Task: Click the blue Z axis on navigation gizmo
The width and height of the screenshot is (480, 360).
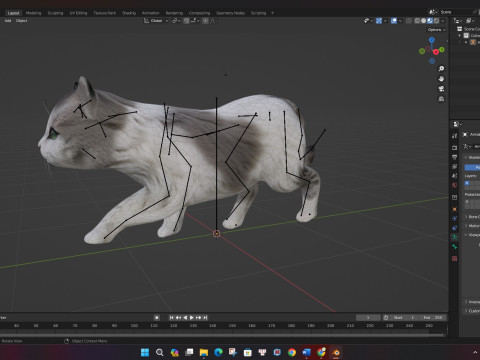Action: click(x=432, y=40)
